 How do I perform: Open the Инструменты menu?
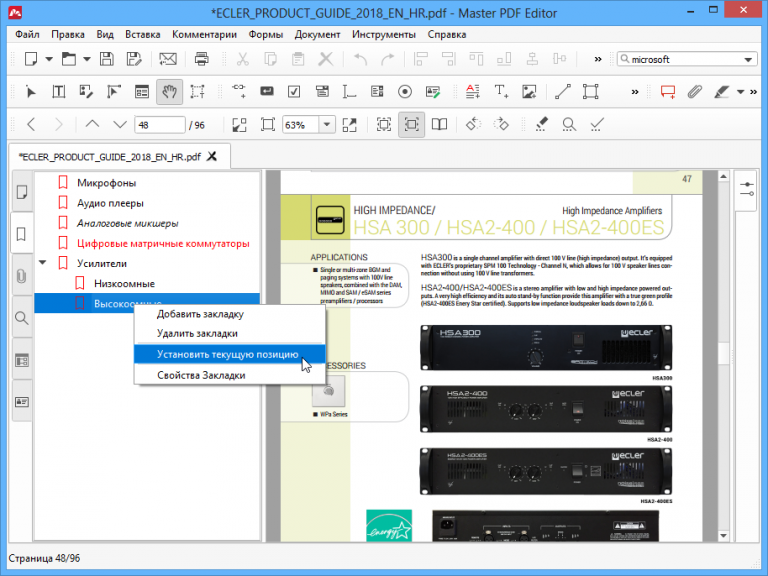click(384, 34)
